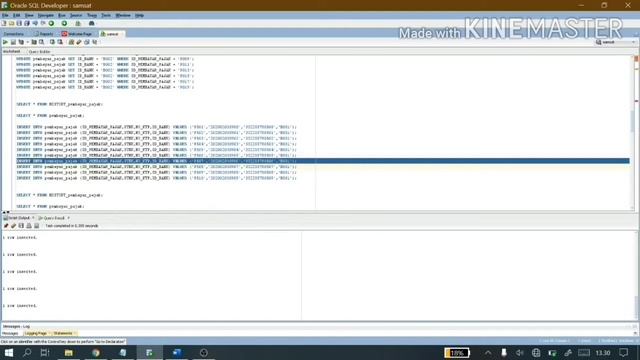Open the Explain Plan dropdown arrow

pos(28,42)
